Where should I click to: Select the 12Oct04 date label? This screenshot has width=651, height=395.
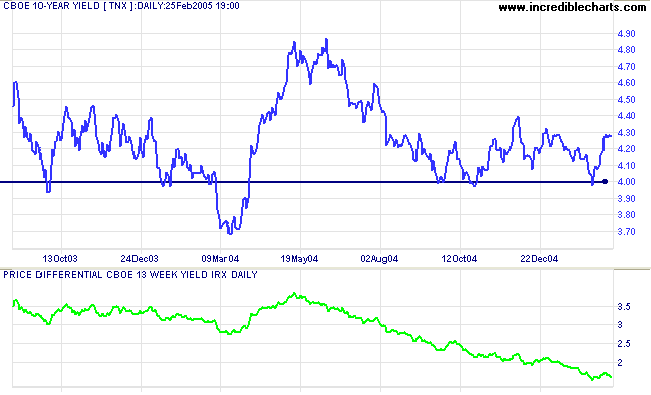pos(459,259)
